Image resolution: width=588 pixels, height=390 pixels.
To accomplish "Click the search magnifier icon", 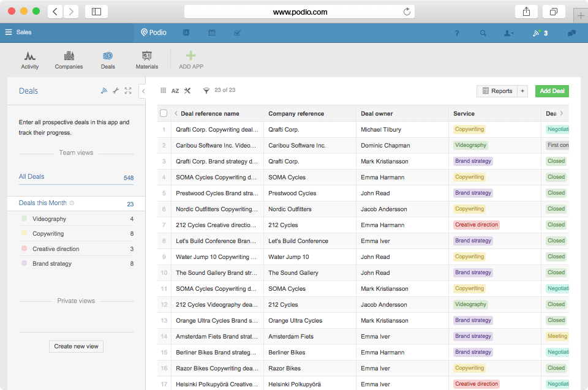I will click(483, 33).
